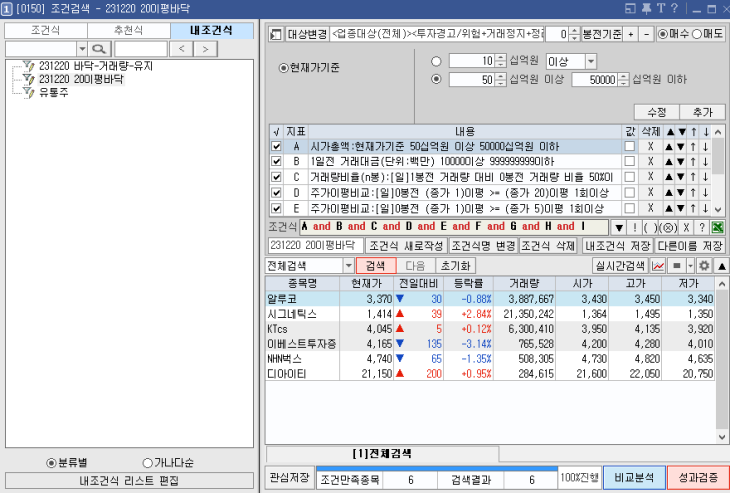The width and height of the screenshot is (730, 493).
Task: Click the red 검색 search button
Action: [x=375, y=266]
